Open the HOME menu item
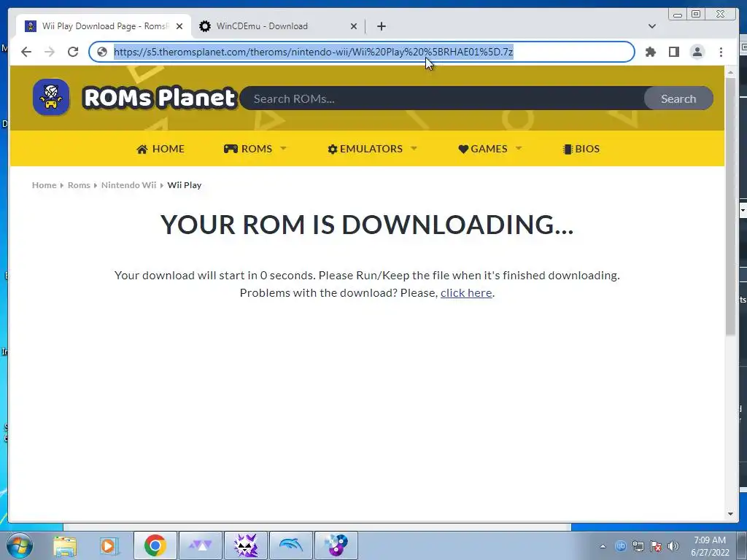747x560 pixels. [160, 149]
